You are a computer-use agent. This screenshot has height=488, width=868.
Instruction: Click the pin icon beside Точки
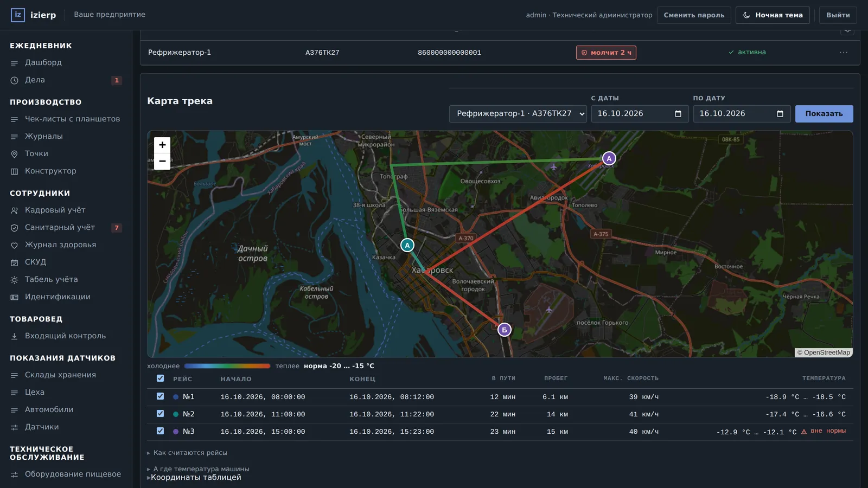(15, 154)
